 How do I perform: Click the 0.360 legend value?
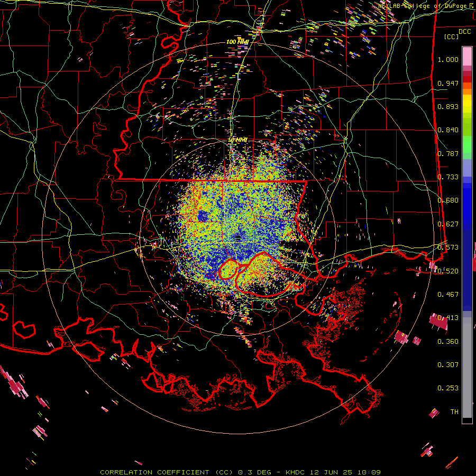click(448, 342)
